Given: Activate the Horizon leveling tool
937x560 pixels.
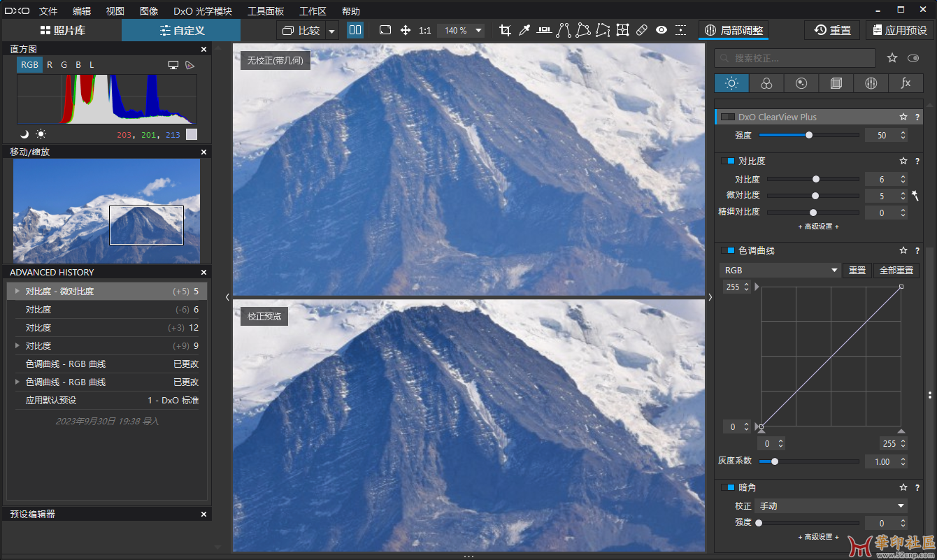Looking at the screenshot, I should pyautogui.click(x=544, y=30).
